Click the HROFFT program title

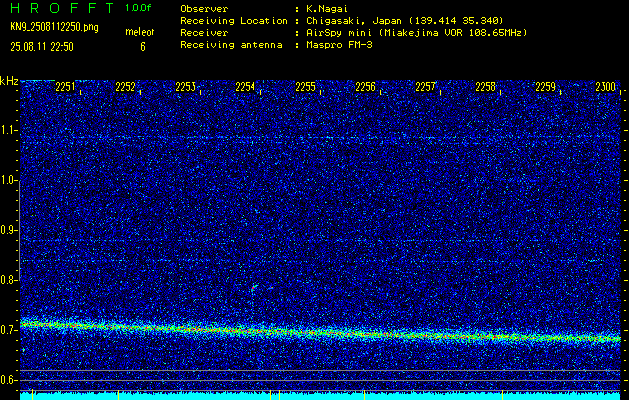(62, 8)
